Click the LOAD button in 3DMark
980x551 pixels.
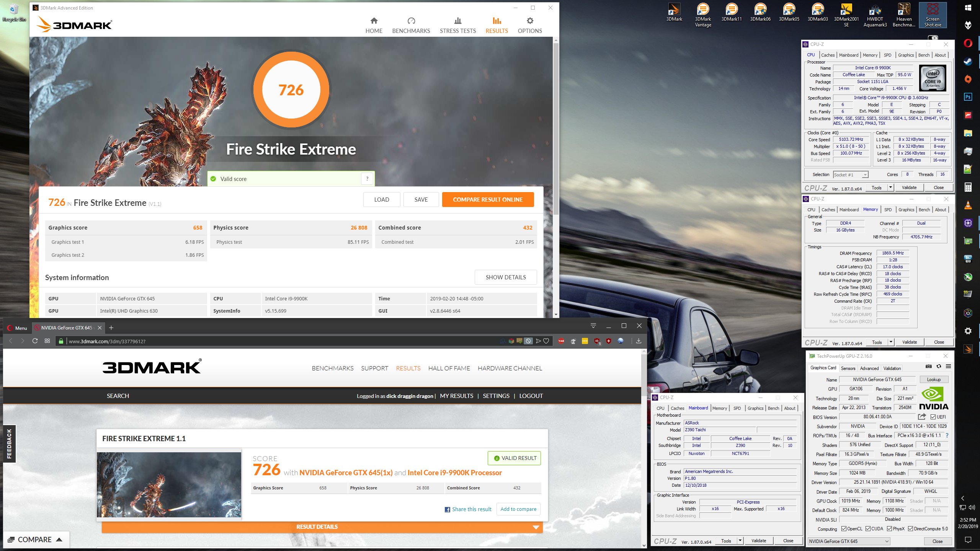pos(382,199)
